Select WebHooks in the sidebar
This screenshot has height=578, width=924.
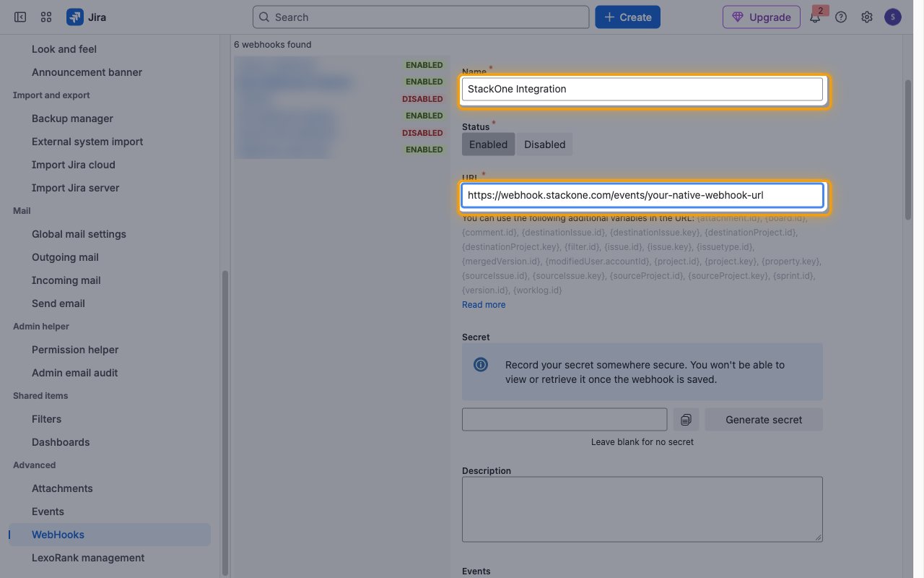point(110,535)
